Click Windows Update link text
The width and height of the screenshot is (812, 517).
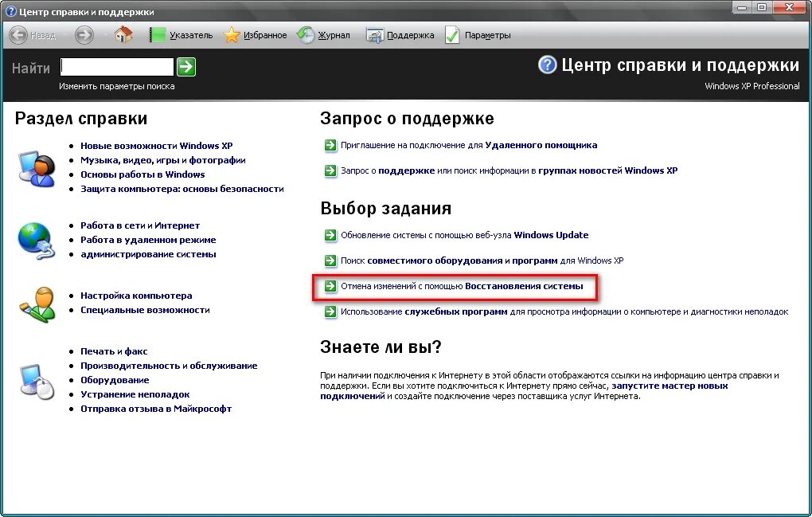(551, 235)
